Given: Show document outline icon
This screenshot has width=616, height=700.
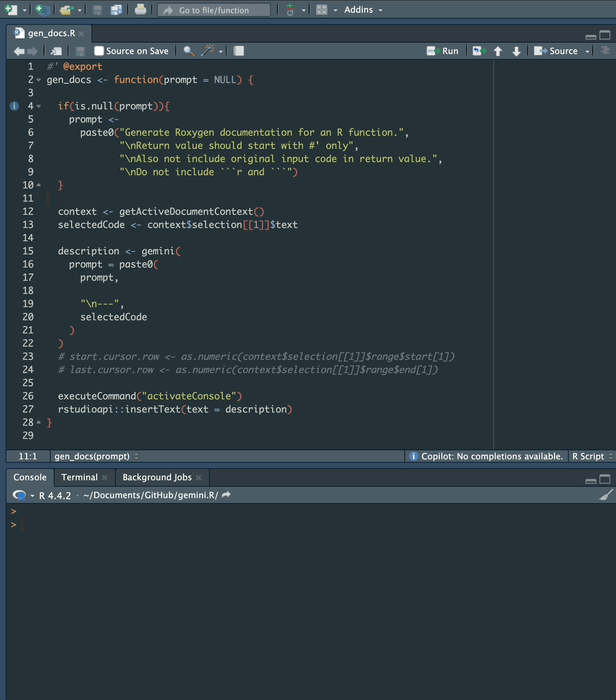Looking at the screenshot, I should [x=605, y=51].
